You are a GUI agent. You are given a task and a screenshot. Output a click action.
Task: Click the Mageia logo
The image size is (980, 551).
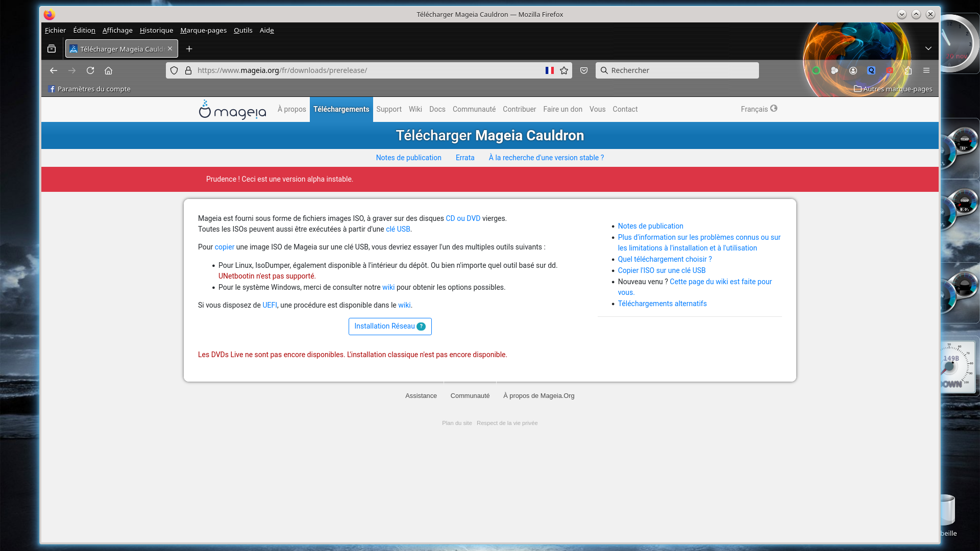232,110
